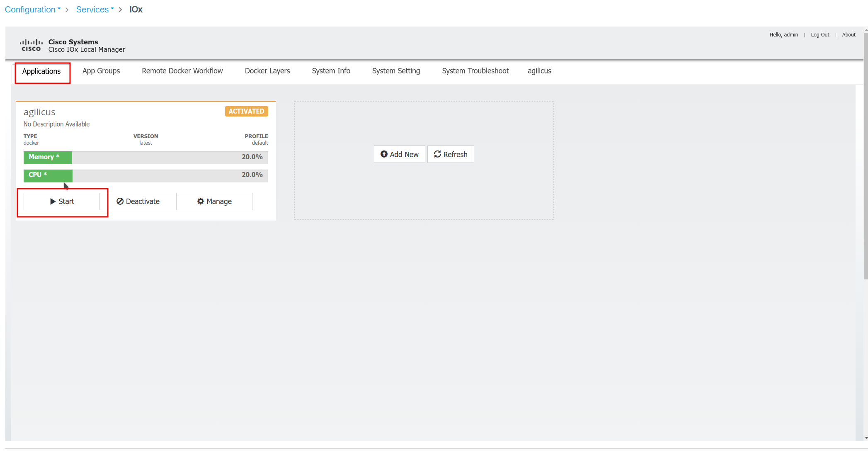The image size is (868, 461).
Task: Go to the System Info tab
Action: 331,71
